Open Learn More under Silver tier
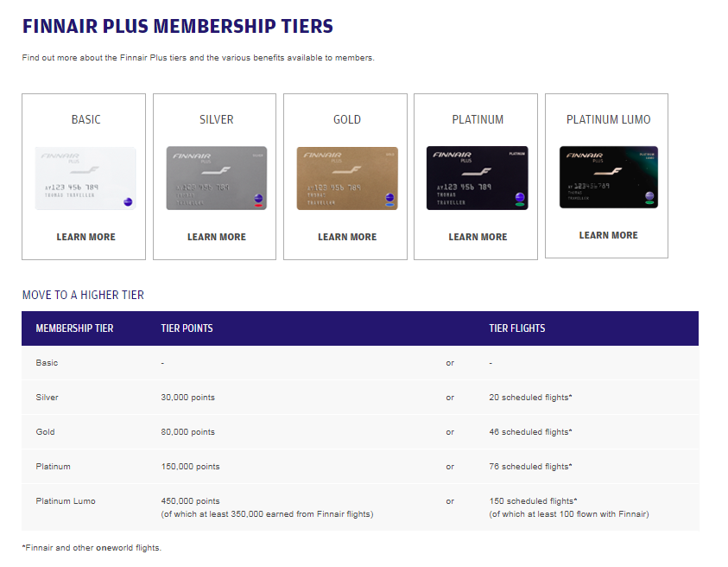The width and height of the screenshot is (728, 567). pyautogui.click(x=216, y=237)
